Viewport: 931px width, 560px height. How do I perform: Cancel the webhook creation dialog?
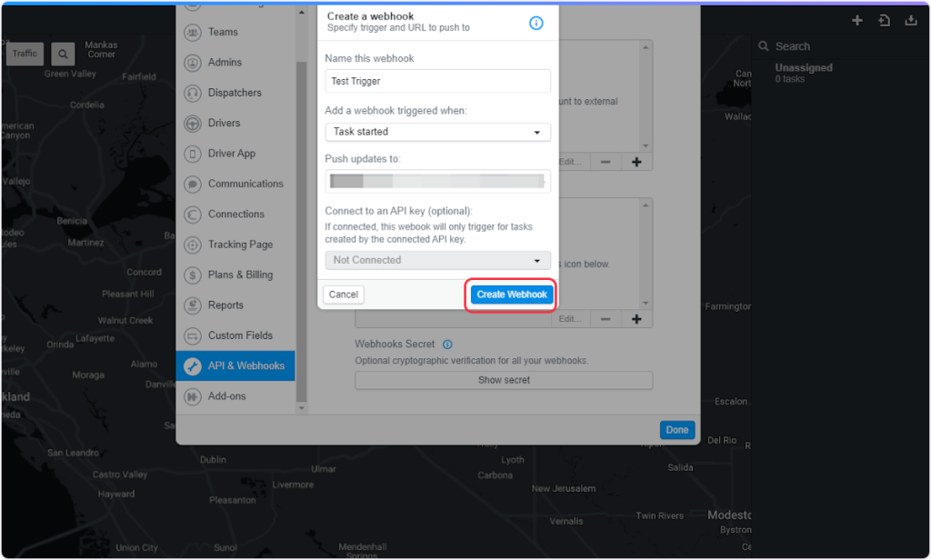point(343,295)
